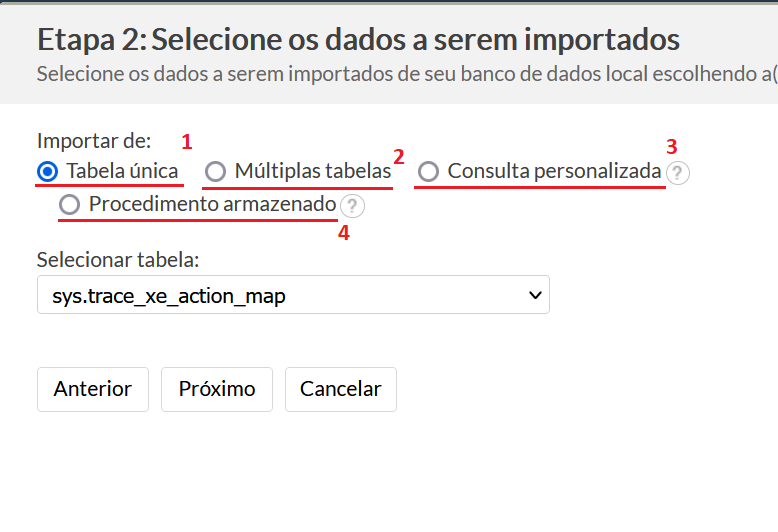Image resolution: width=778 pixels, height=532 pixels.
Task: Click the "Tabela única" label text
Action: tap(122, 171)
